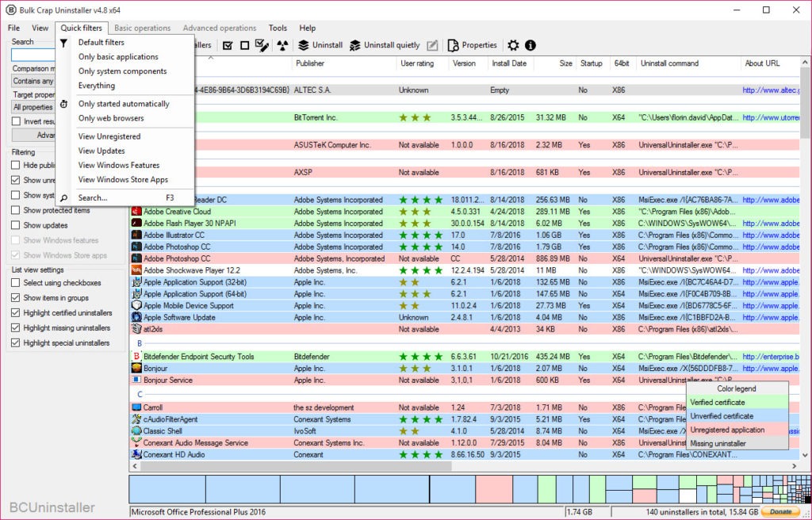This screenshot has width=812, height=520.
Task: Click the Adobe Illustrator CC icon
Action: pos(136,235)
